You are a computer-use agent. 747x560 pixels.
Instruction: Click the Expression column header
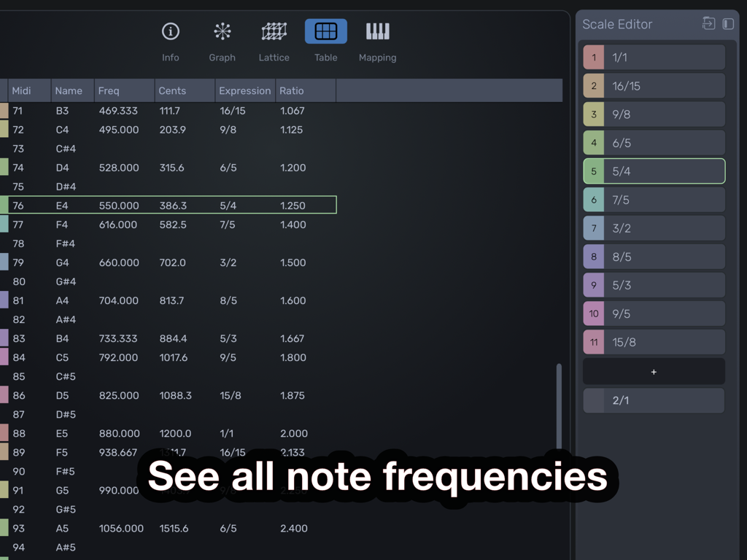[244, 90]
